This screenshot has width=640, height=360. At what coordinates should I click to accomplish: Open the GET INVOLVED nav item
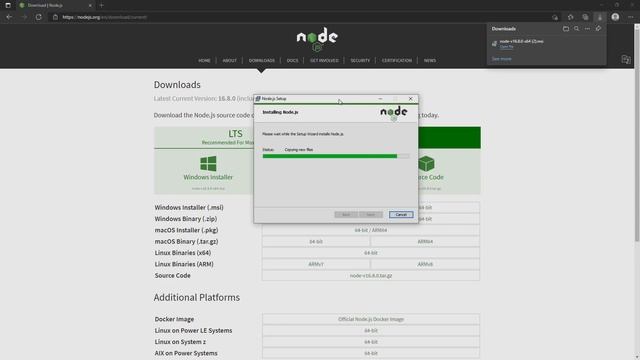pyautogui.click(x=324, y=60)
